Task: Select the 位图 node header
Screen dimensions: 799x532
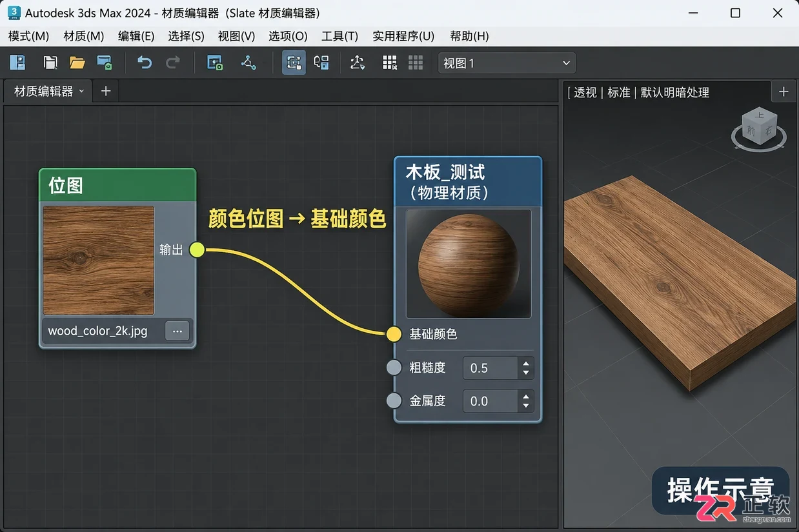Action: click(117, 185)
